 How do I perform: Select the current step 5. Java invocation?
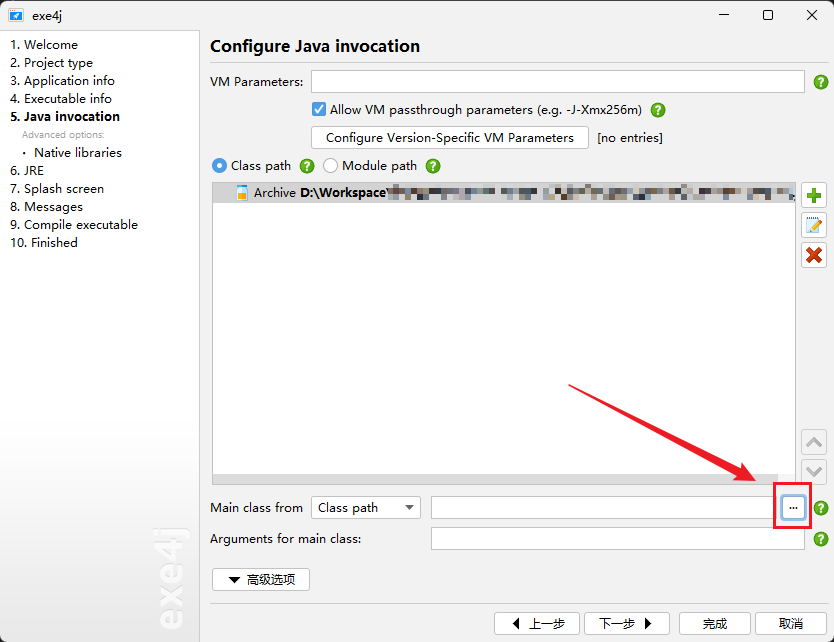(x=65, y=116)
